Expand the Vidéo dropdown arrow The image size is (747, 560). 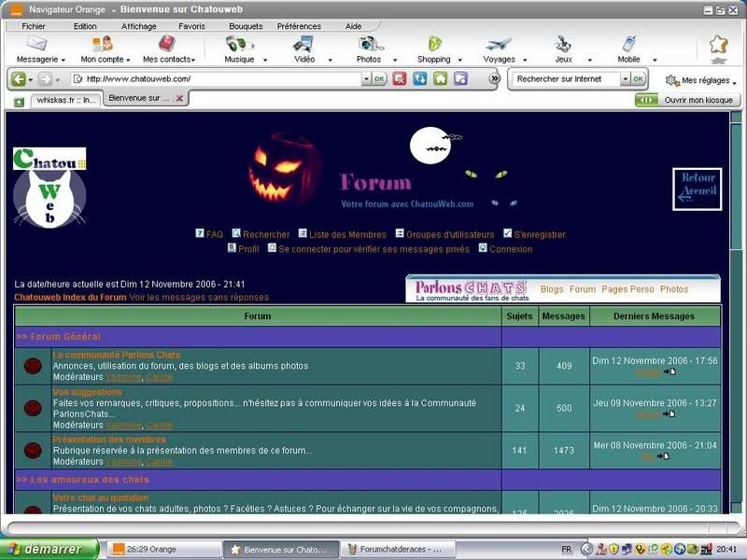331,60
